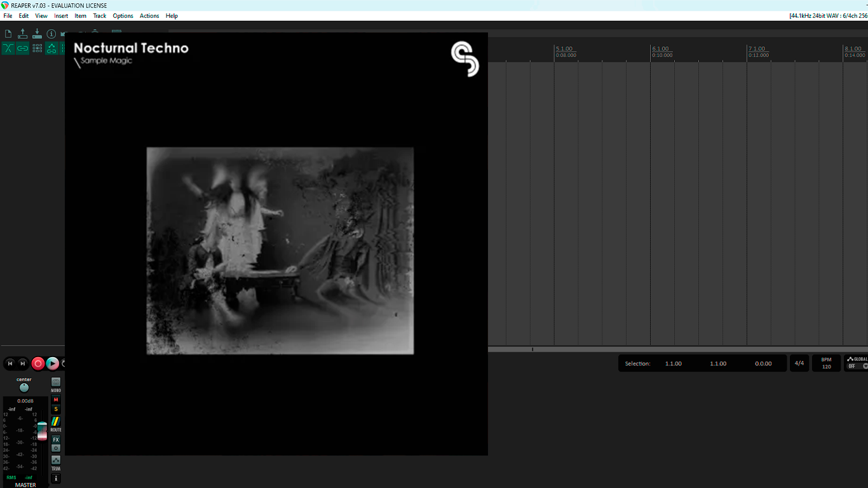The width and height of the screenshot is (868, 488).
Task: Click the selection length field 0.0.00
Action: point(763,363)
